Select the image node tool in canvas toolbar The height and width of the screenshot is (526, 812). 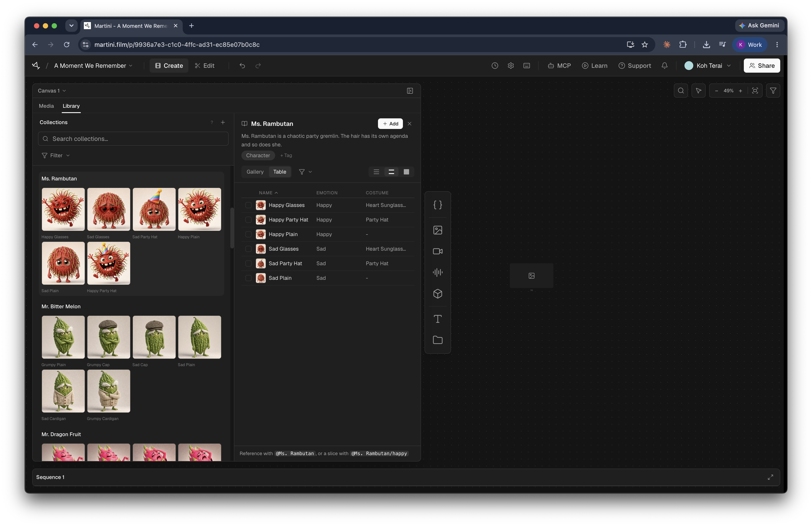[437, 230]
